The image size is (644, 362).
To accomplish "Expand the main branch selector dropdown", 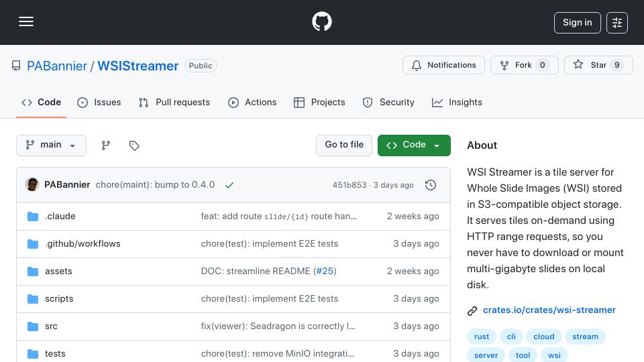I will click(52, 145).
